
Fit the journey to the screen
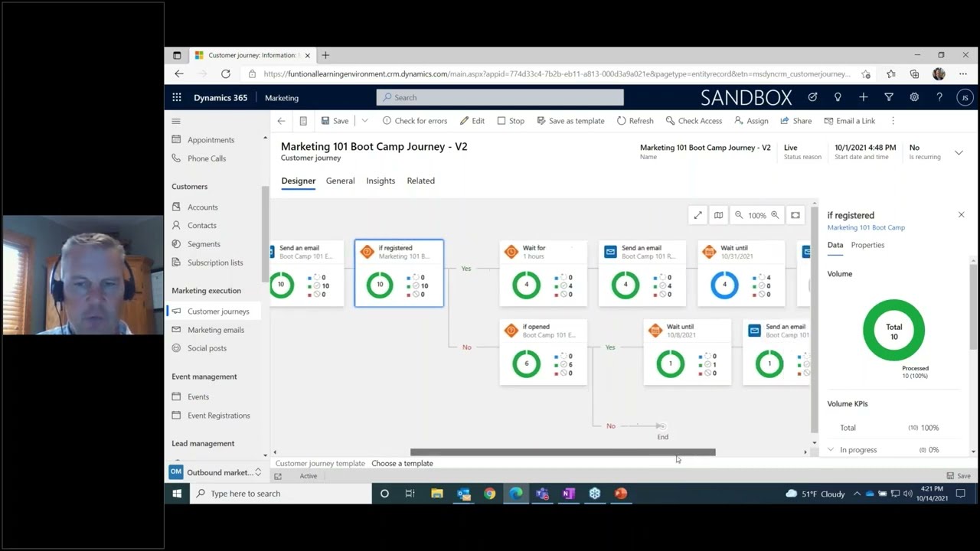(x=795, y=216)
